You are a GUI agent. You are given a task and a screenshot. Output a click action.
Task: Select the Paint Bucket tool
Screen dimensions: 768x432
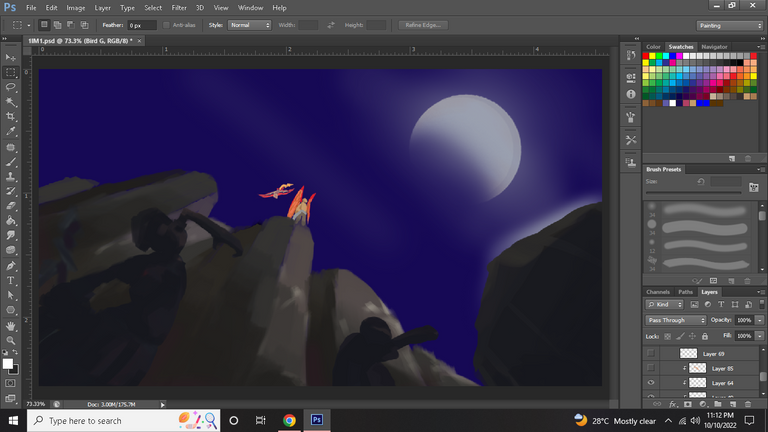point(10,220)
